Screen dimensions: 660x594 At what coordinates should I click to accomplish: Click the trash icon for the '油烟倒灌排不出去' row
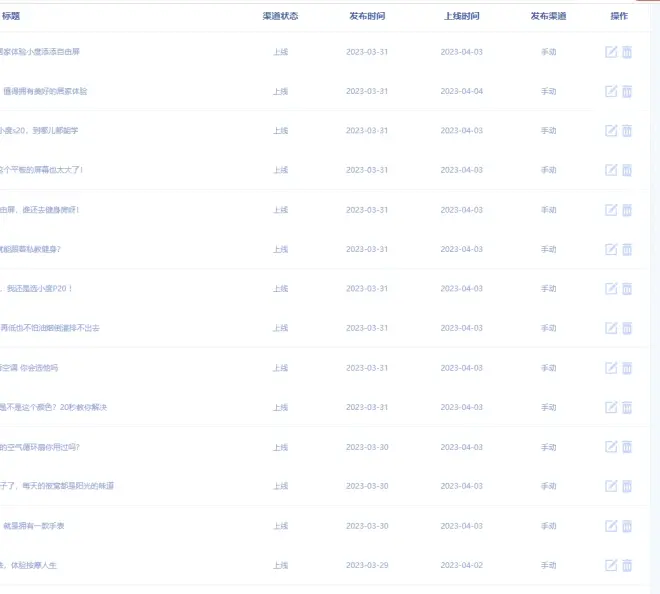(627, 328)
